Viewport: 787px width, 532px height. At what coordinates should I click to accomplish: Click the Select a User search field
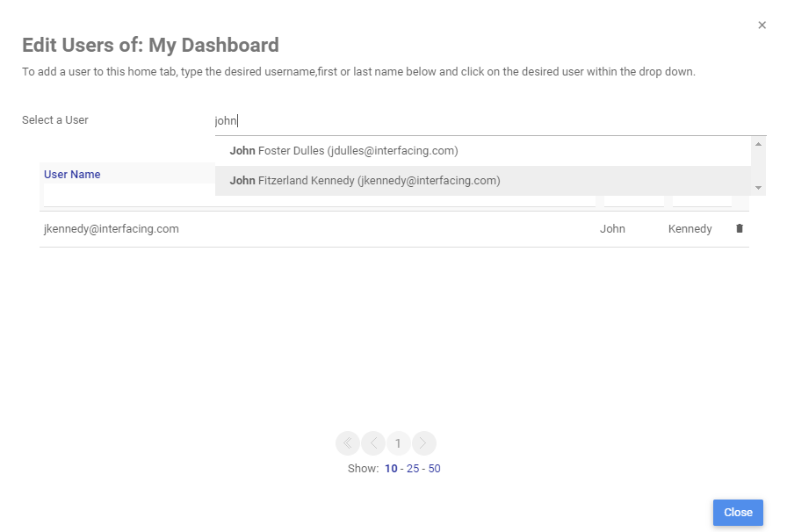coord(483,121)
